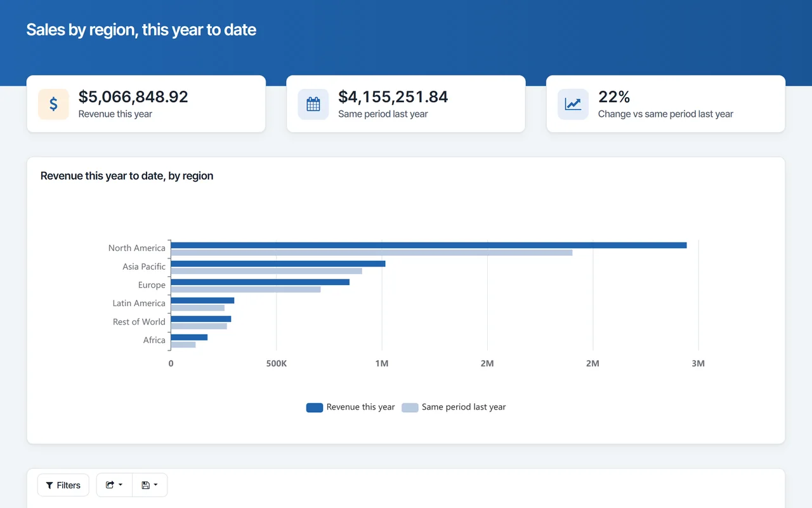This screenshot has height=508, width=812.
Task: Select Europe's light blue last-year bar
Action: coord(246,290)
